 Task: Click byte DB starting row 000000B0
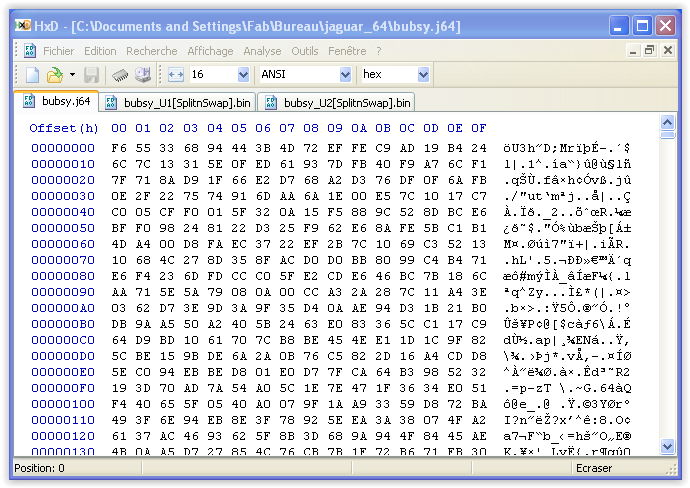click(119, 324)
